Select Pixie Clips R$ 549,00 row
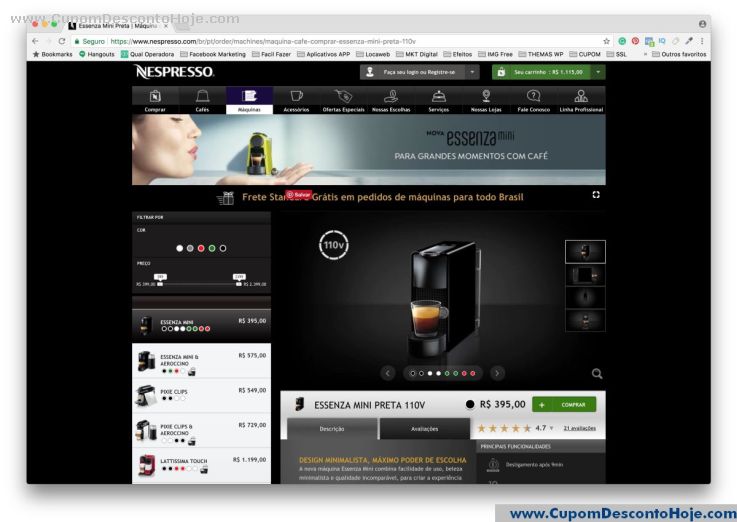737x522 pixels. click(202, 396)
